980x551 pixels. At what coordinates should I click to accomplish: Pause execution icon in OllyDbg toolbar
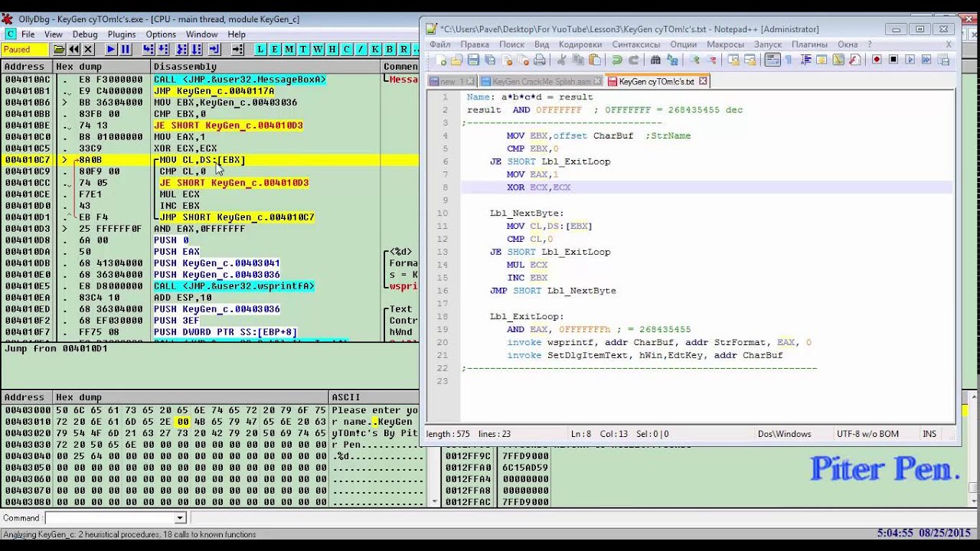click(x=126, y=49)
